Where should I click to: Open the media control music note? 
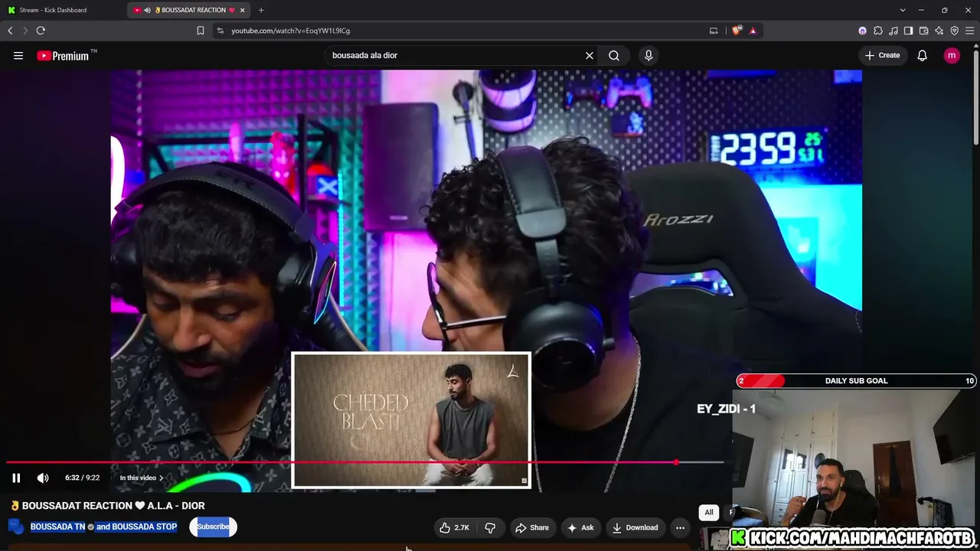click(893, 31)
